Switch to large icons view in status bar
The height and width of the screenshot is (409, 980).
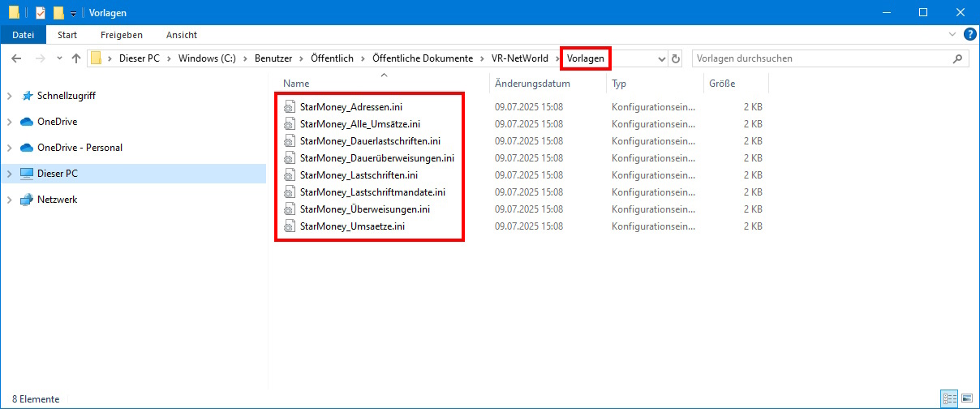click(967, 399)
